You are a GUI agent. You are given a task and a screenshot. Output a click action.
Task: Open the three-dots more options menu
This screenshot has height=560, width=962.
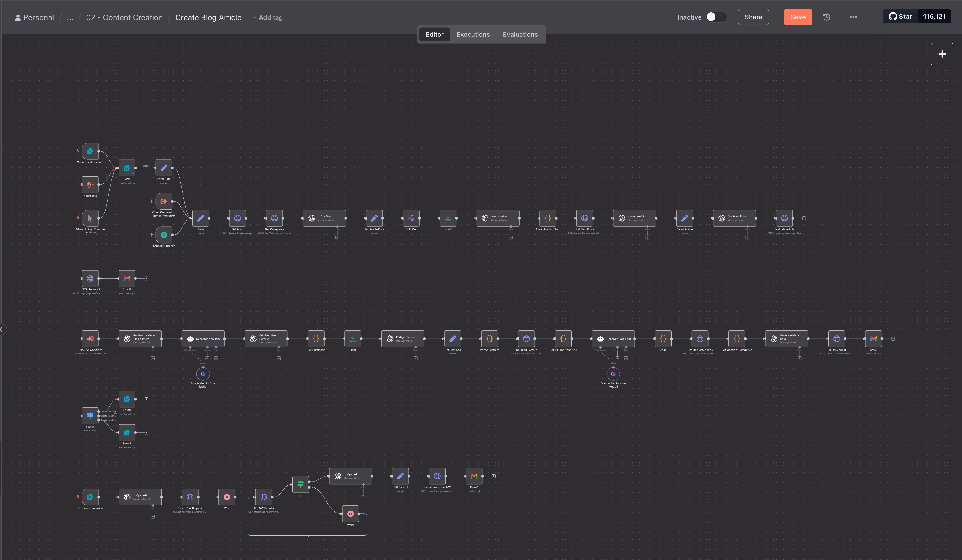click(x=853, y=17)
